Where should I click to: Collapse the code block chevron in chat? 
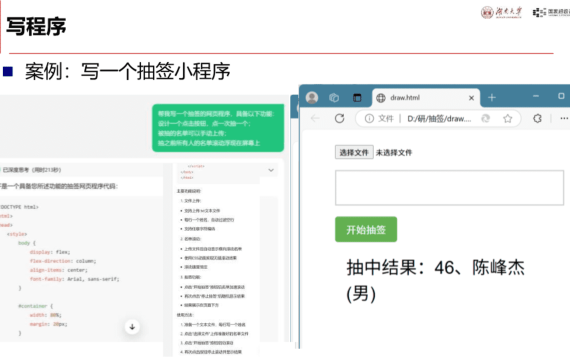(271, 170)
